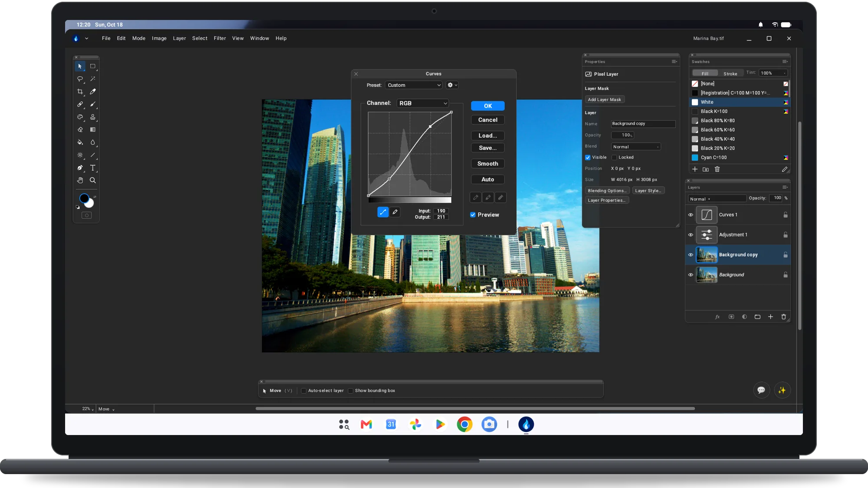Click the Auto button in Curves
This screenshot has width=868, height=488.
coord(488,179)
